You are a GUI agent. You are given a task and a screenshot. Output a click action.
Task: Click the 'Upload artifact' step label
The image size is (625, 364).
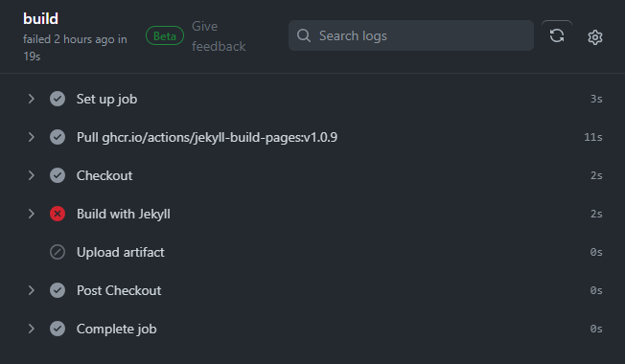121,252
